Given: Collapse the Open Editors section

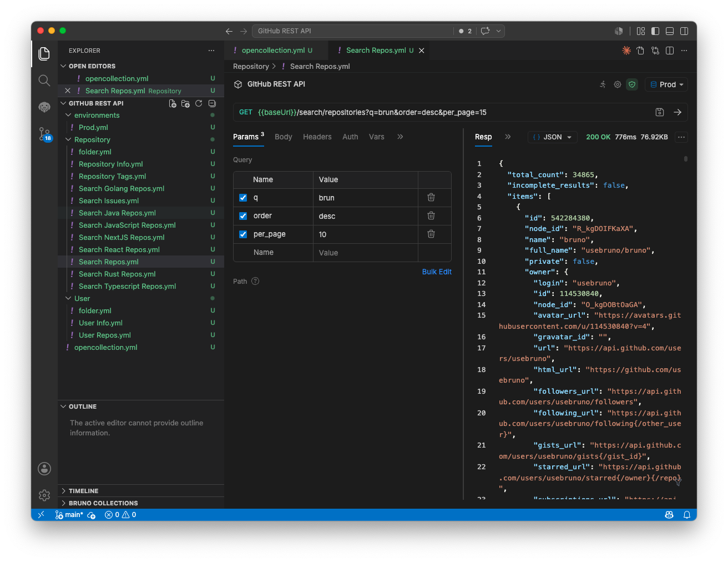Looking at the screenshot, I should (63, 66).
